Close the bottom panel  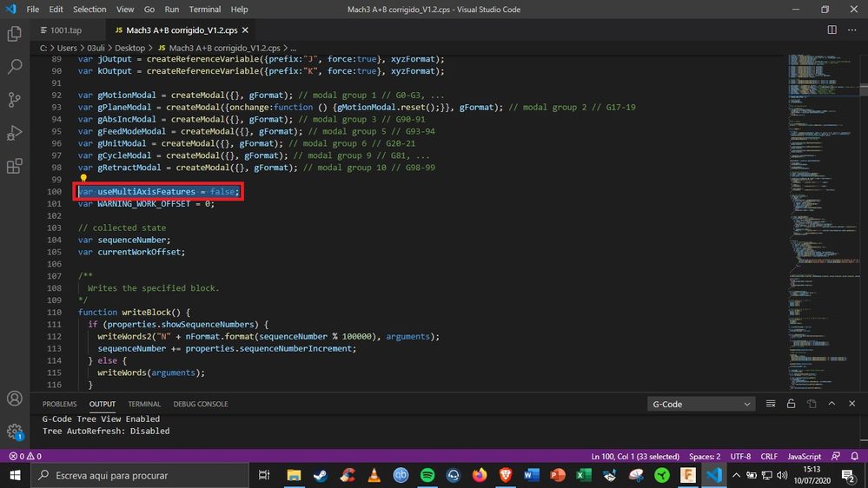click(852, 404)
